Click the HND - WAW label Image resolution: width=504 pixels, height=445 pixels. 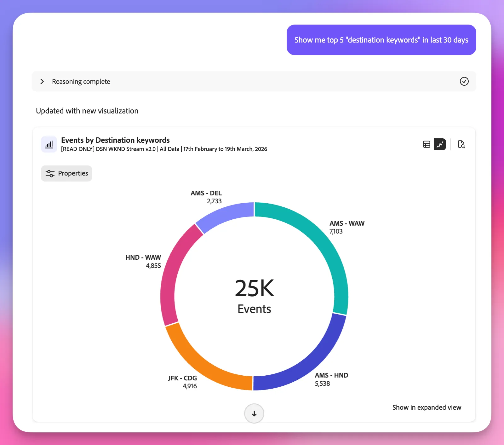coord(143,257)
